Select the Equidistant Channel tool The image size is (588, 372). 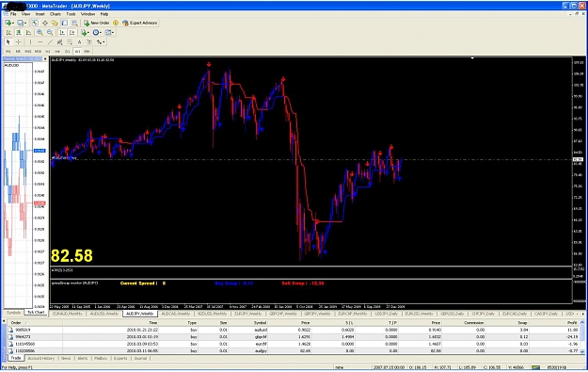59,42
